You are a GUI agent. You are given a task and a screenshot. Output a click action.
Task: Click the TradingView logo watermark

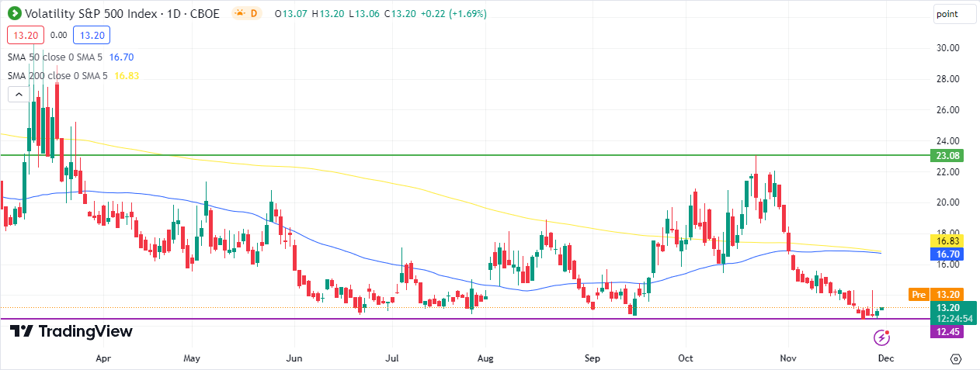pos(71,331)
